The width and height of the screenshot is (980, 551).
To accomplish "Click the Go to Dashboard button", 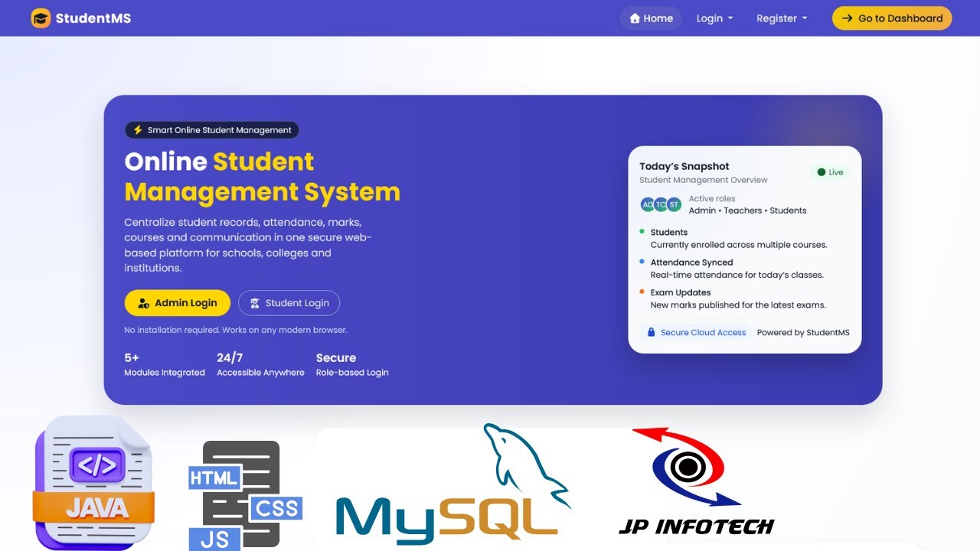I will [x=892, y=18].
